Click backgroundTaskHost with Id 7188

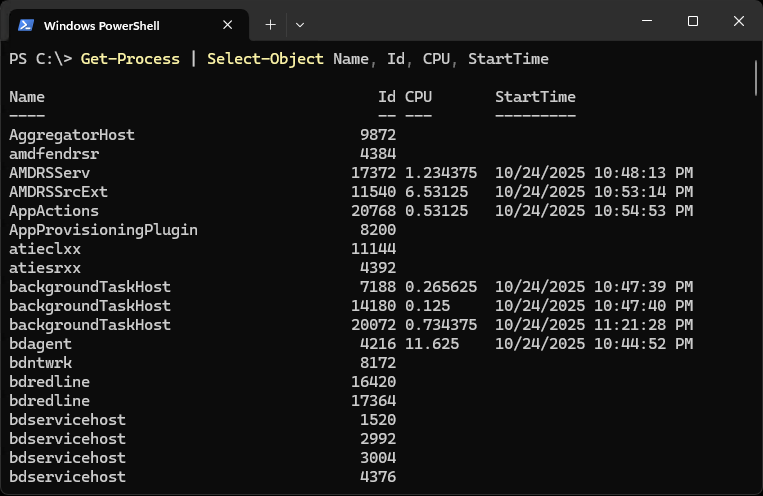coord(90,287)
